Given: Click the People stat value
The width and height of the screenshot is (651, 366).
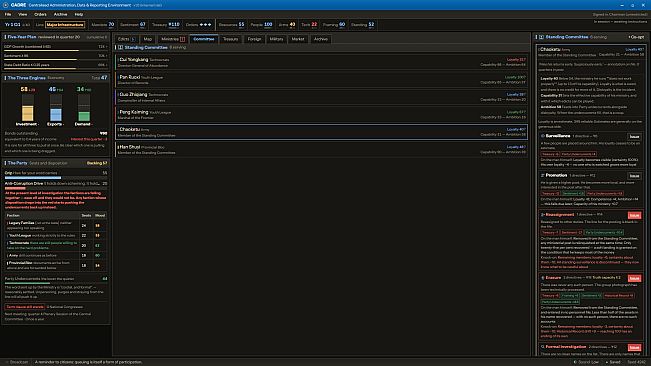Looking at the screenshot, I should pyautogui.click(x=268, y=24).
